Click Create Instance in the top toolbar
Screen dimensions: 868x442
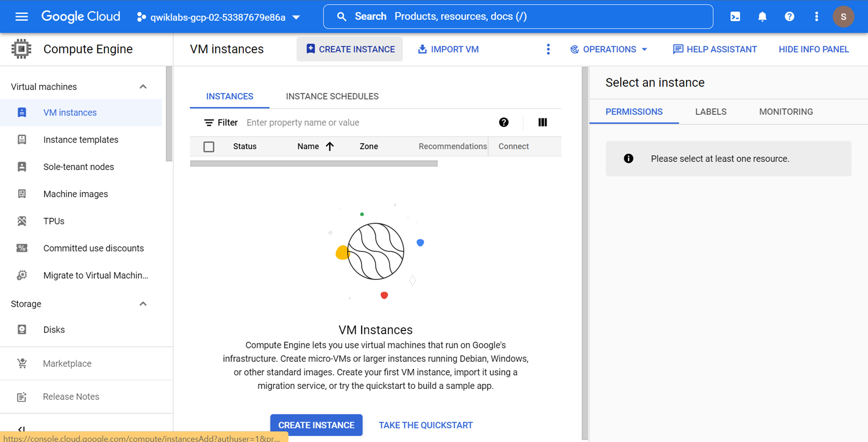[350, 49]
